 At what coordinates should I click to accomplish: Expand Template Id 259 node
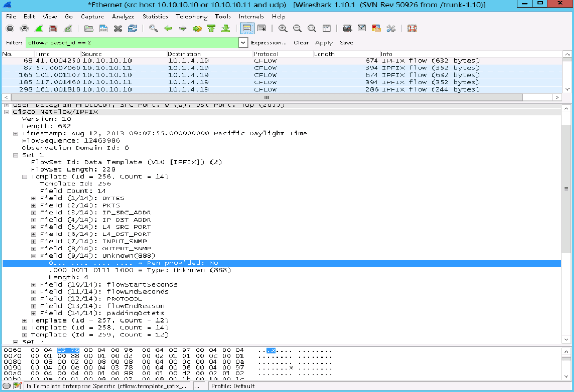pos(24,335)
